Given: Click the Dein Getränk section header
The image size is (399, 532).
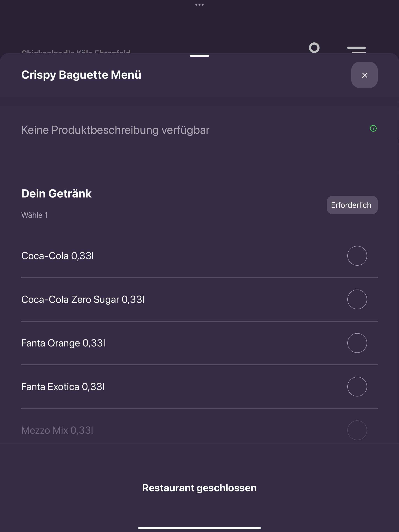Looking at the screenshot, I should click(x=56, y=193).
